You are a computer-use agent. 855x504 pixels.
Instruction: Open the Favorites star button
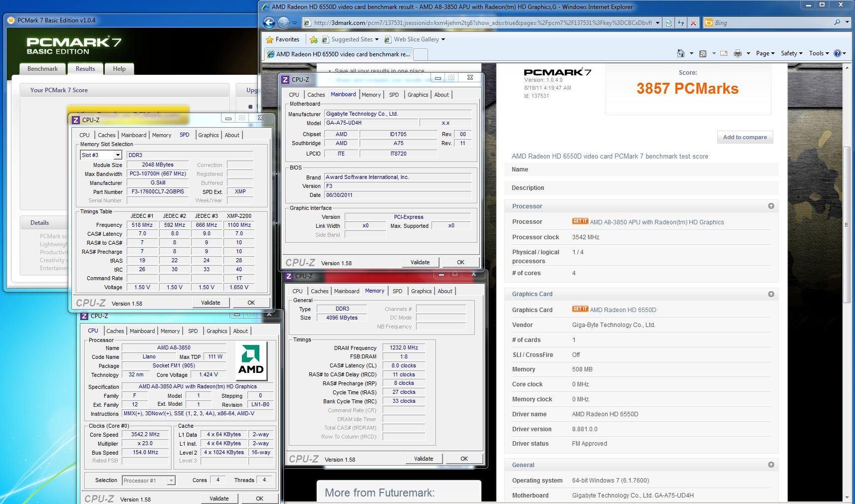click(282, 39)
